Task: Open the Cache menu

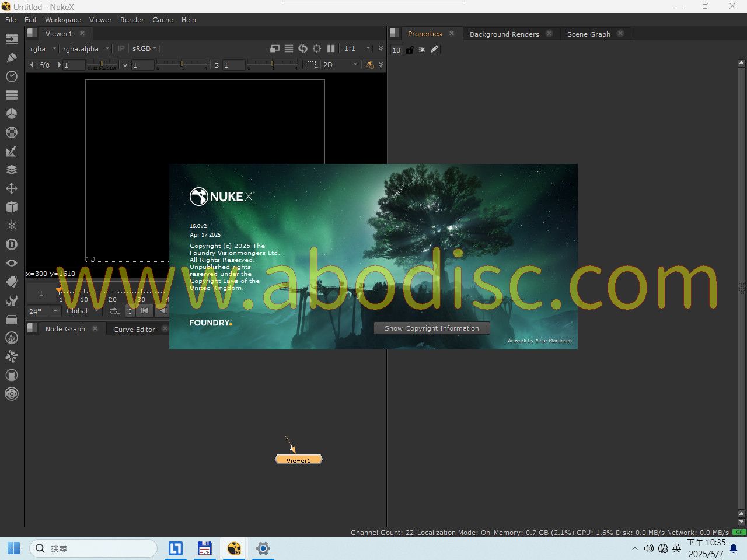Action: click(x=163, y=19)
